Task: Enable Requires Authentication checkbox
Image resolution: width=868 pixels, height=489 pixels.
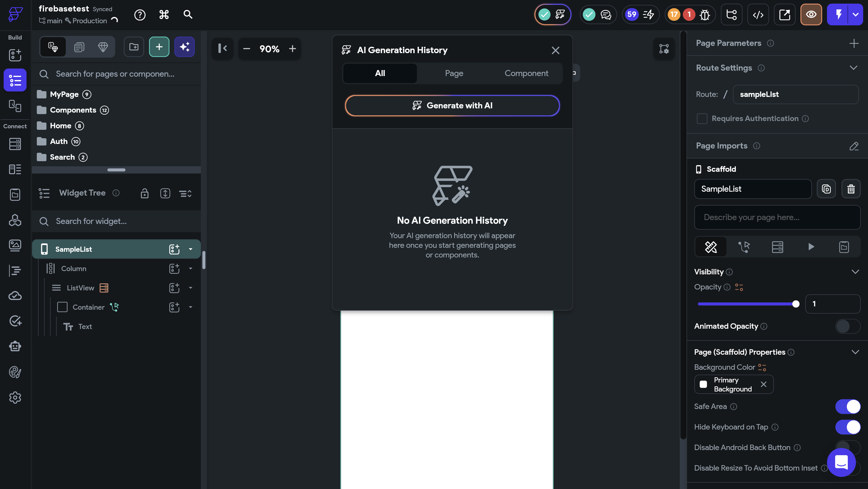Action: [702, 119]
